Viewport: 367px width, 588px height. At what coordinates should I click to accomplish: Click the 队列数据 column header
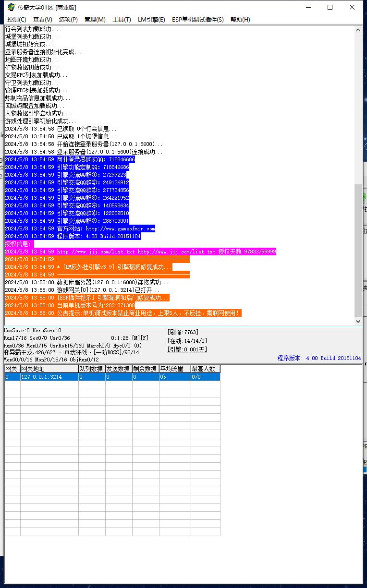92,369
